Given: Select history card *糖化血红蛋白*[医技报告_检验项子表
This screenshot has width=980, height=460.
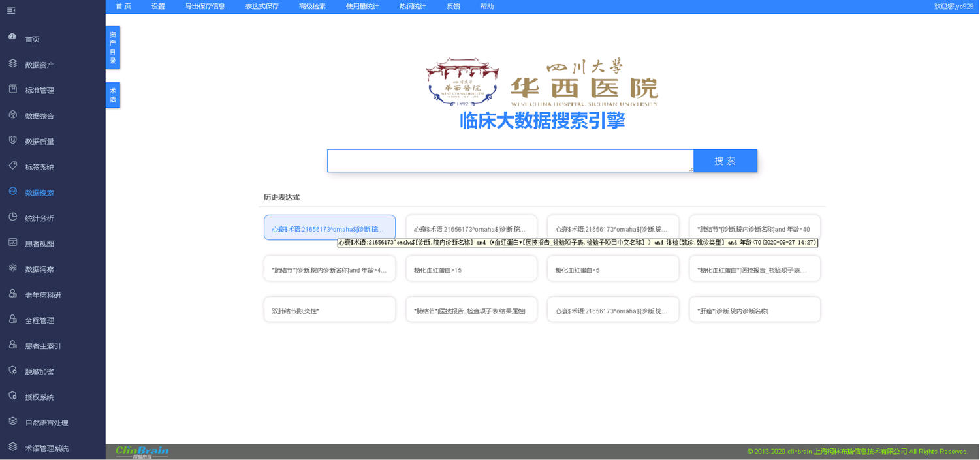Looking at the screenshot, I should click(755, 269).
